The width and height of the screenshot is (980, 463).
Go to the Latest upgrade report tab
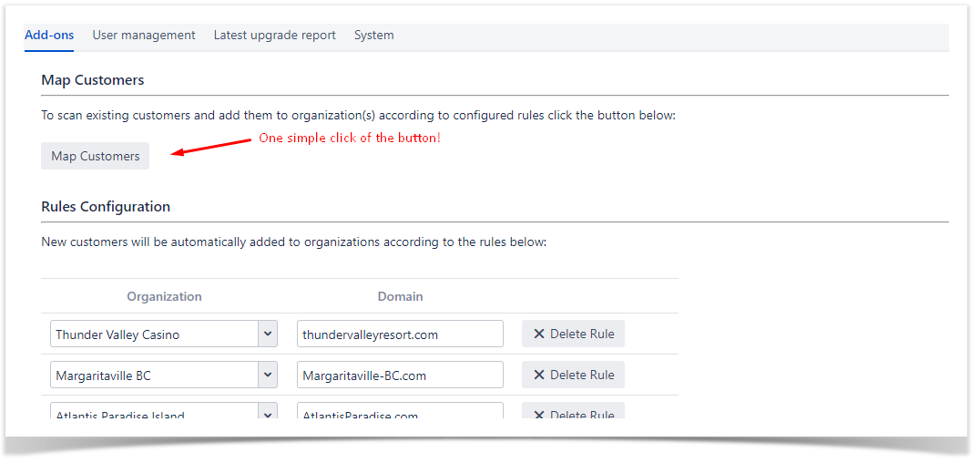(x=274, y=35)
